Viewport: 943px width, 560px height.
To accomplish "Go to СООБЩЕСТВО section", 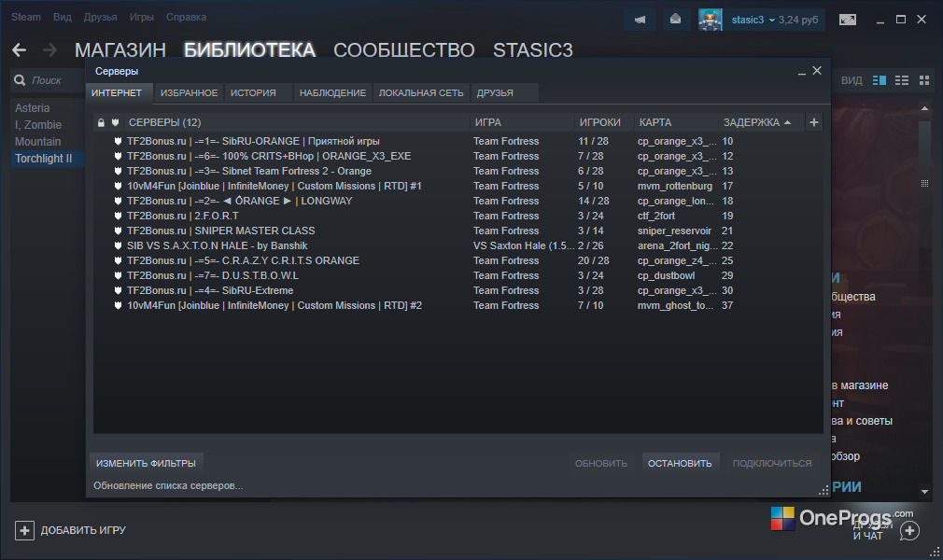I will pyautogui.click(x=404, y=49).
